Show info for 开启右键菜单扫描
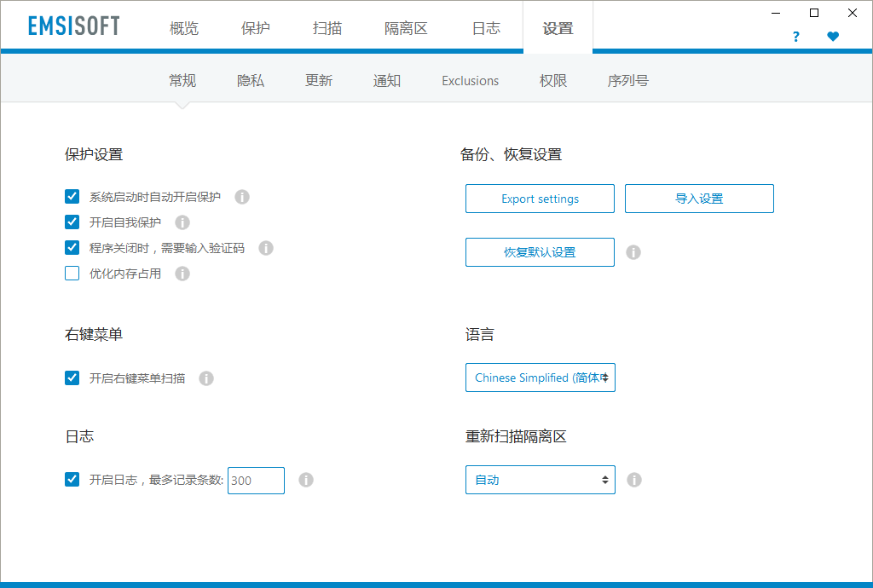873x588 pixels. tap(206, 378)
